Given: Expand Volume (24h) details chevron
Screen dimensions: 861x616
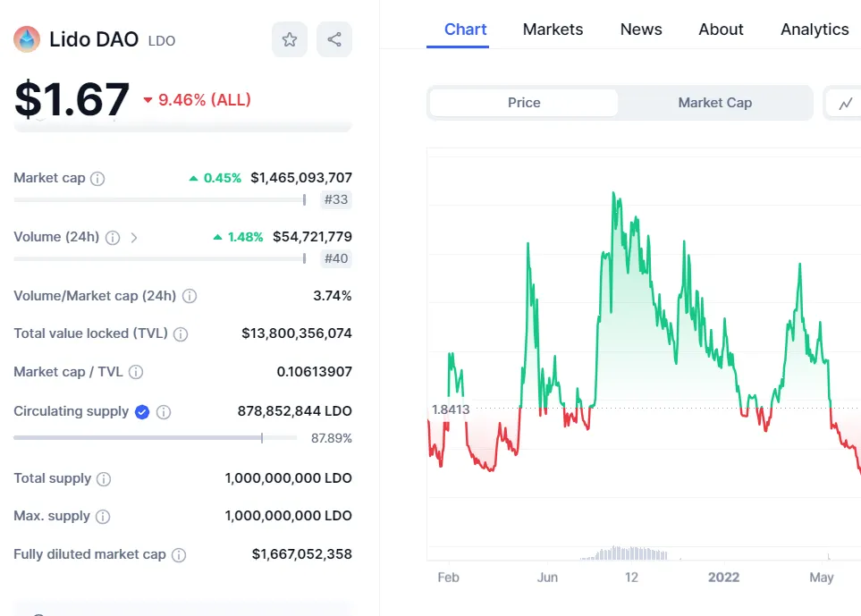Looking at the screenshot, I should click(134, 238).
